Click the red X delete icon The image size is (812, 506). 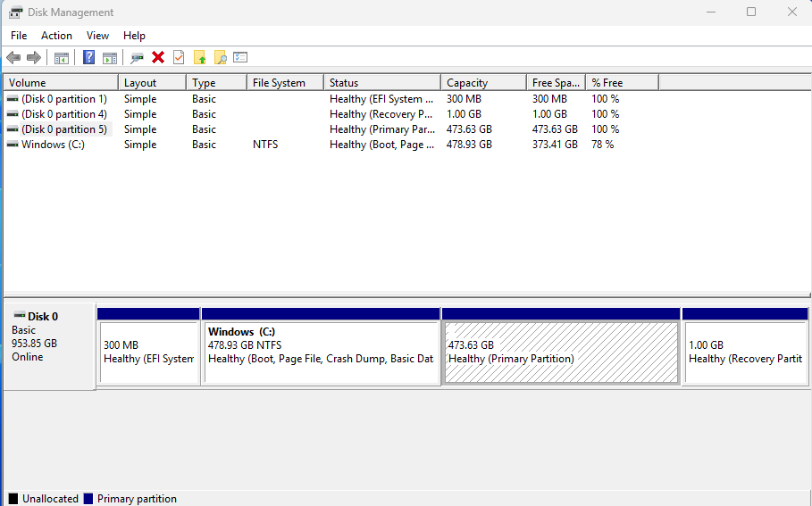pyautogui.click(x=158, y=58)
